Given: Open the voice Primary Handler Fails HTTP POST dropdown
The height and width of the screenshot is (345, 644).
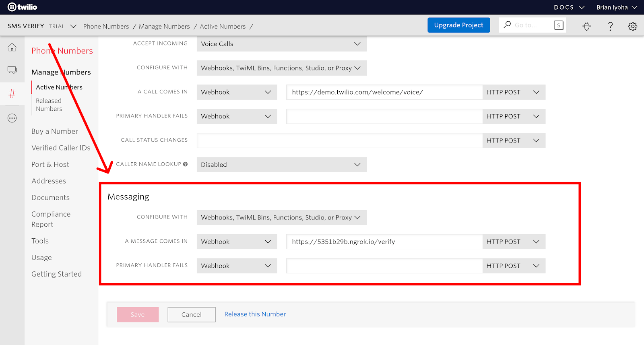Looking at the screenshot, I should (x=514, y=116).
